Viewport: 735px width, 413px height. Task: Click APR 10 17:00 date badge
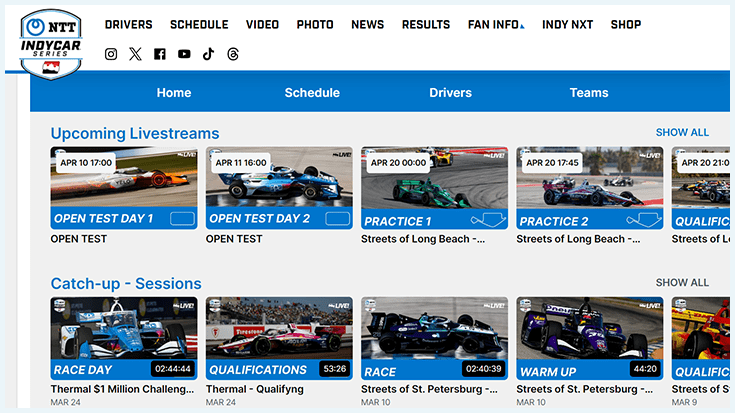tap(86, 163)
